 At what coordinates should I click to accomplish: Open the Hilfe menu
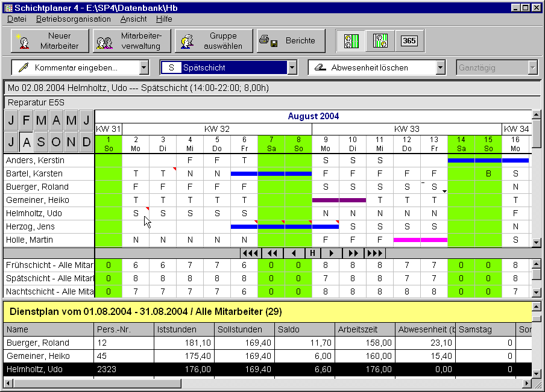164,19
